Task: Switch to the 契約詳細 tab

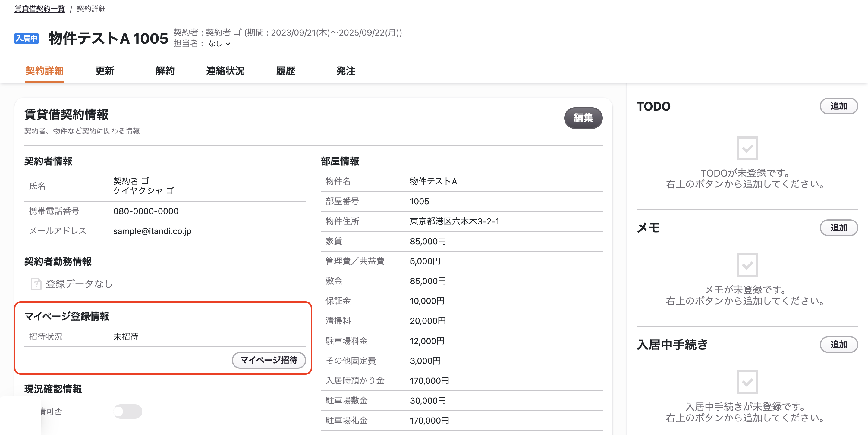Action: click(x=45, y=71)
